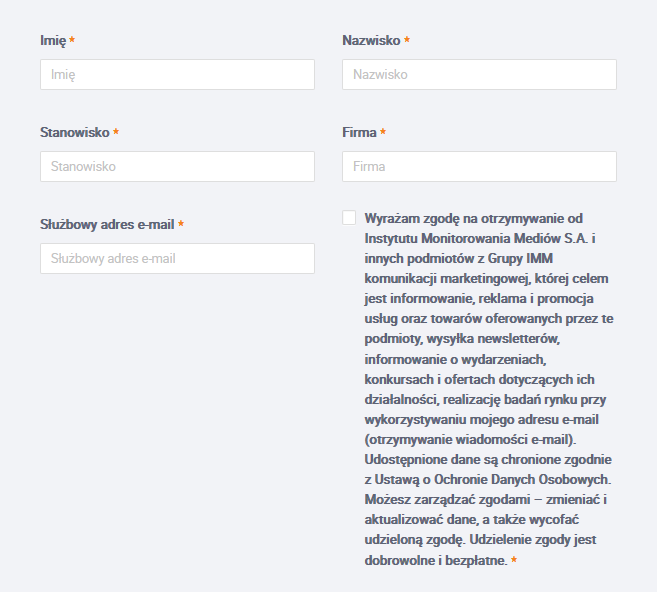Click the bold Służbowy adres e-mail label

click(x=107, y=225)
